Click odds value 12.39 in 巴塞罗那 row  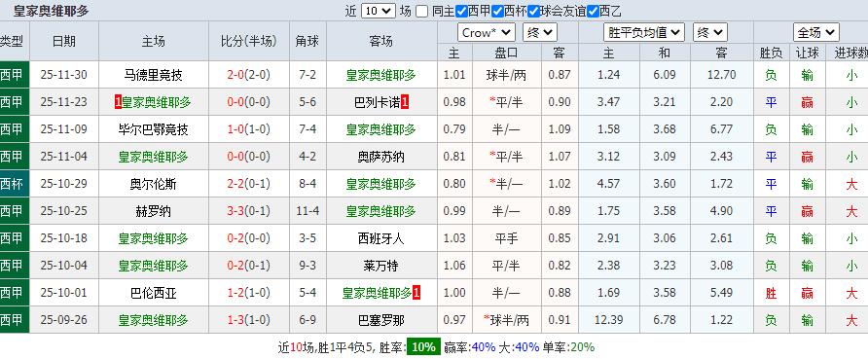coord(608,320)
